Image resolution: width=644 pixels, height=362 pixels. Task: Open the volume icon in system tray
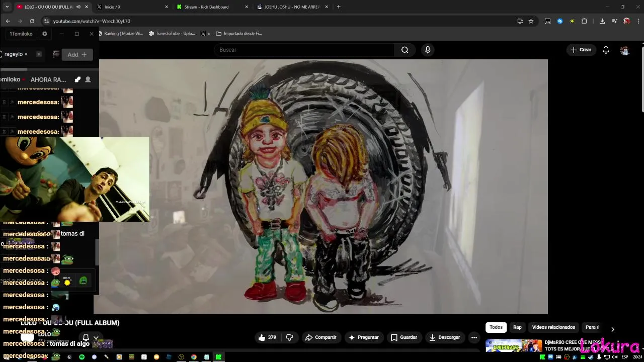(x=615, y=357)
